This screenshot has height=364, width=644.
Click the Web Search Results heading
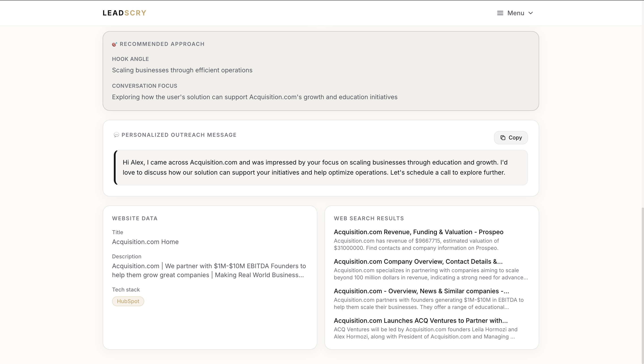click(369, 218)
